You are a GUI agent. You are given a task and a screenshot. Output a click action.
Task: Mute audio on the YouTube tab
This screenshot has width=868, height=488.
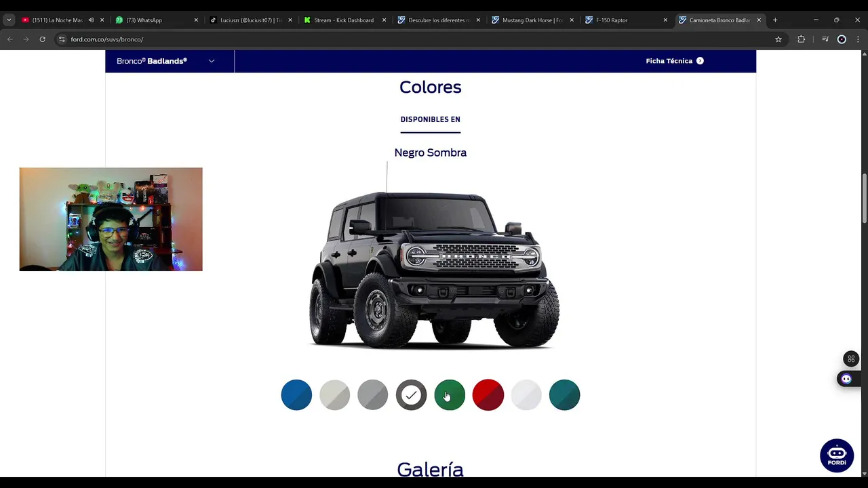tap(91, 20)
